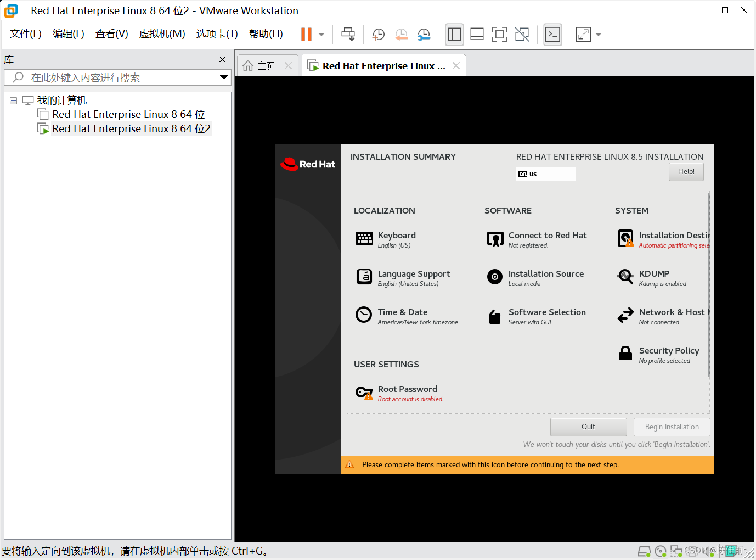Switch to the 主页 home tab
Screen dimensions: 756x560
tap(266, 66)
